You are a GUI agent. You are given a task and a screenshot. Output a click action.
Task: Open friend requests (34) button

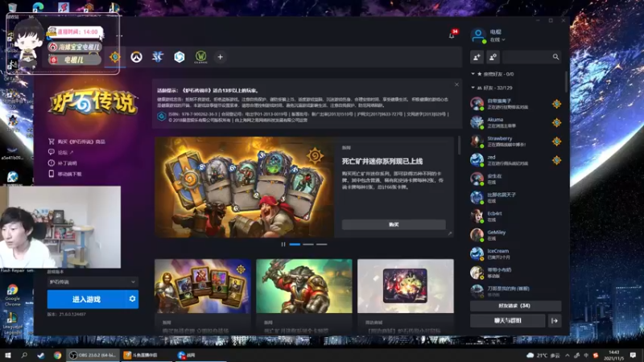[515, 306]
